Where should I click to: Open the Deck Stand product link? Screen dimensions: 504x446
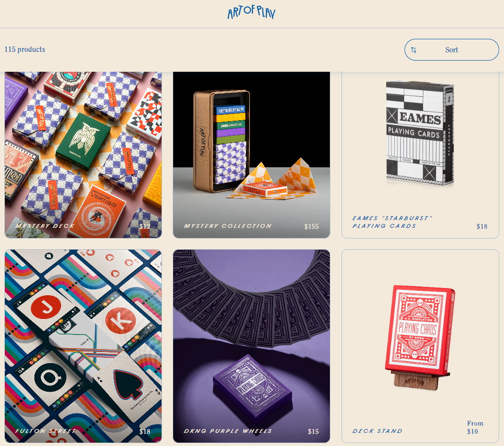[377, 431]
